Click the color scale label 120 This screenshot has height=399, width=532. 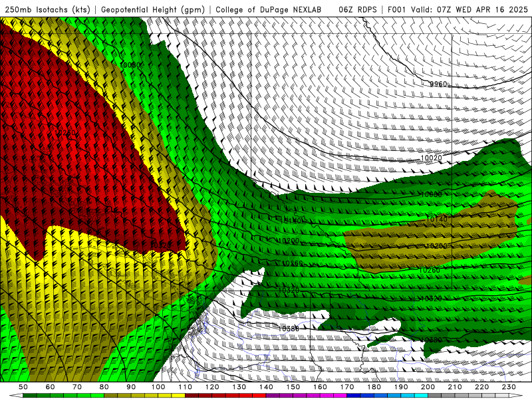[x=212, y=387]
